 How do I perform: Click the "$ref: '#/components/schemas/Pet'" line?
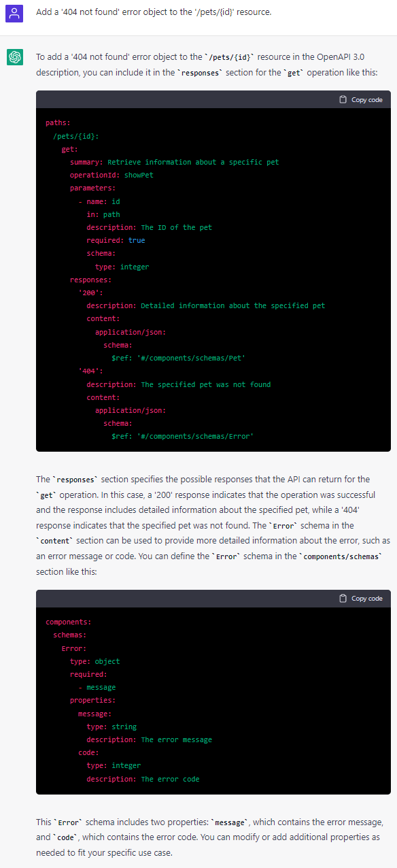[x=178, y=358]
